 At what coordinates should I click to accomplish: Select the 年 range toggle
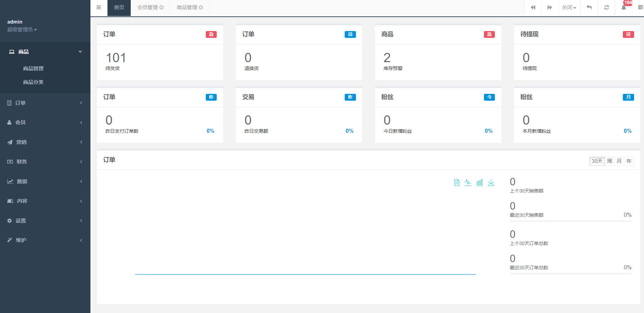629,161
